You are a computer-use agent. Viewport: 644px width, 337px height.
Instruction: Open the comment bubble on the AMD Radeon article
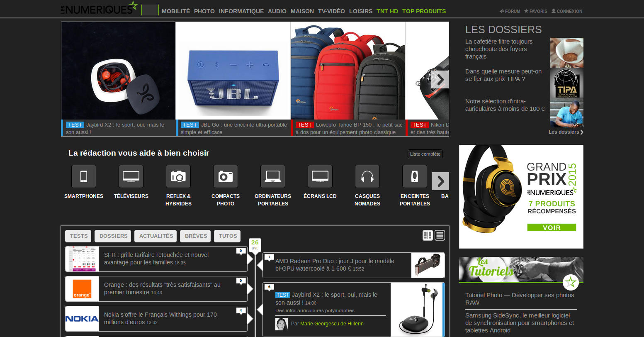click(x=269, y=258)
